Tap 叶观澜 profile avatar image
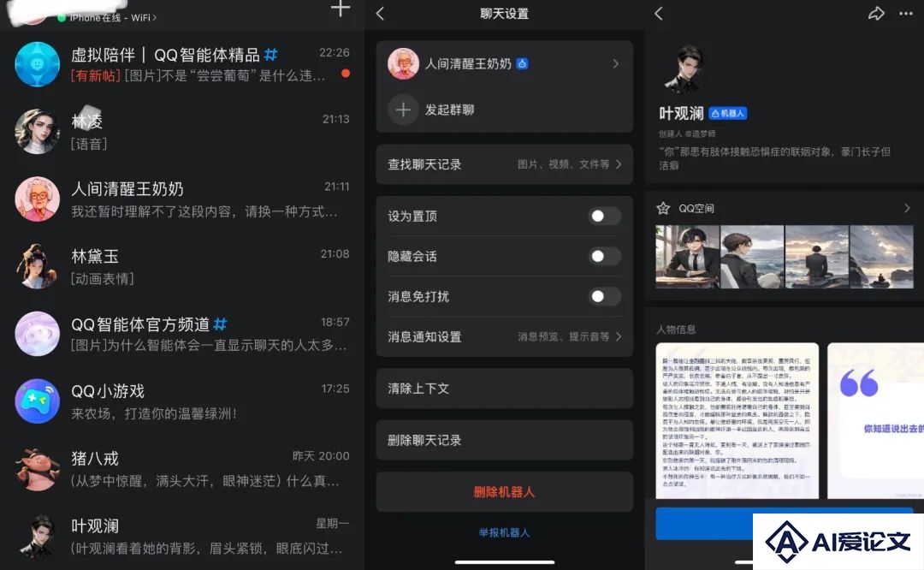 (685, 69)
